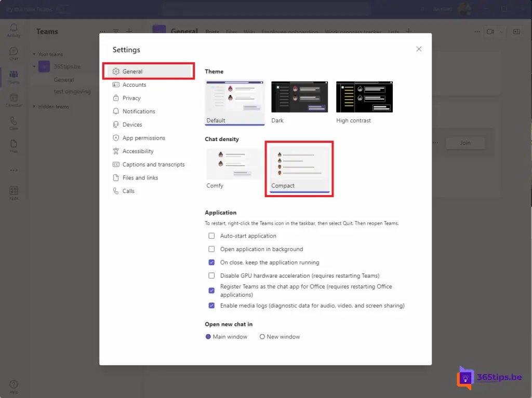532x398 pixels.
Task: Collapse the Your teams list
Action: (34, 54)
